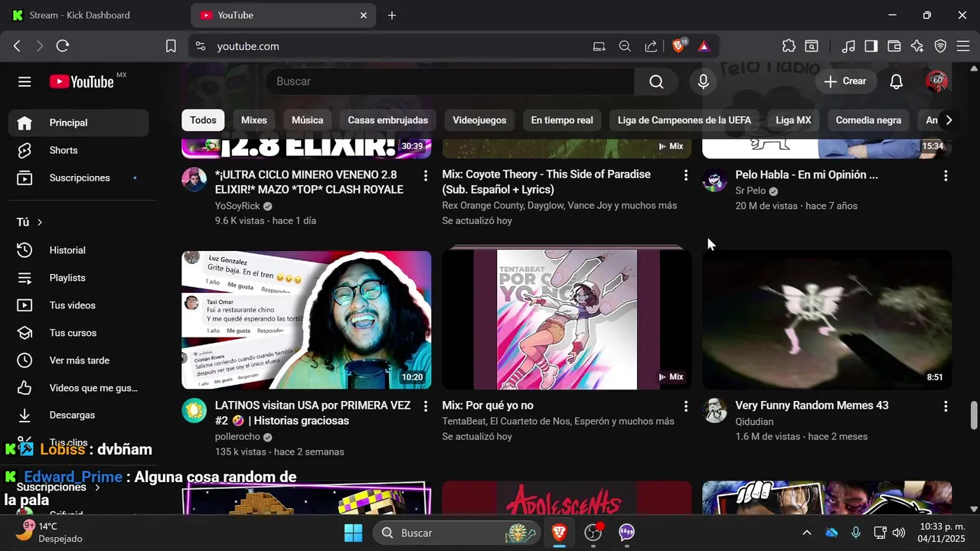Viewport: 980px width, 551px height.
Task: Close the YouTube browser tab
Action: [364, 15]
